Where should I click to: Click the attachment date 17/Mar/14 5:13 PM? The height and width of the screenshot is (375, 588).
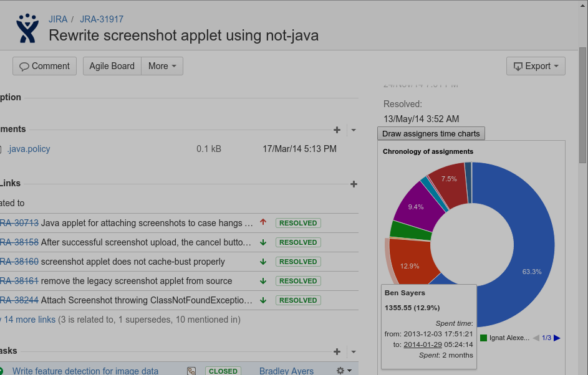pyautogui.click(x=299, y=149)
